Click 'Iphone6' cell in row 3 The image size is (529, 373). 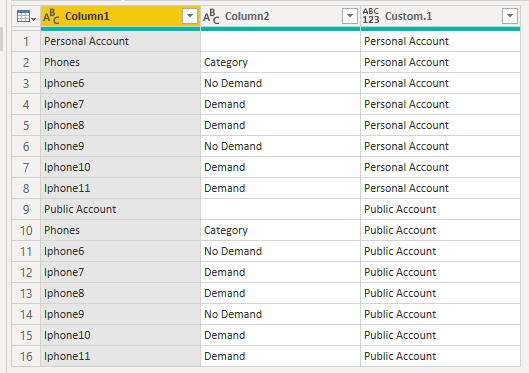click(x=120, y=83)
